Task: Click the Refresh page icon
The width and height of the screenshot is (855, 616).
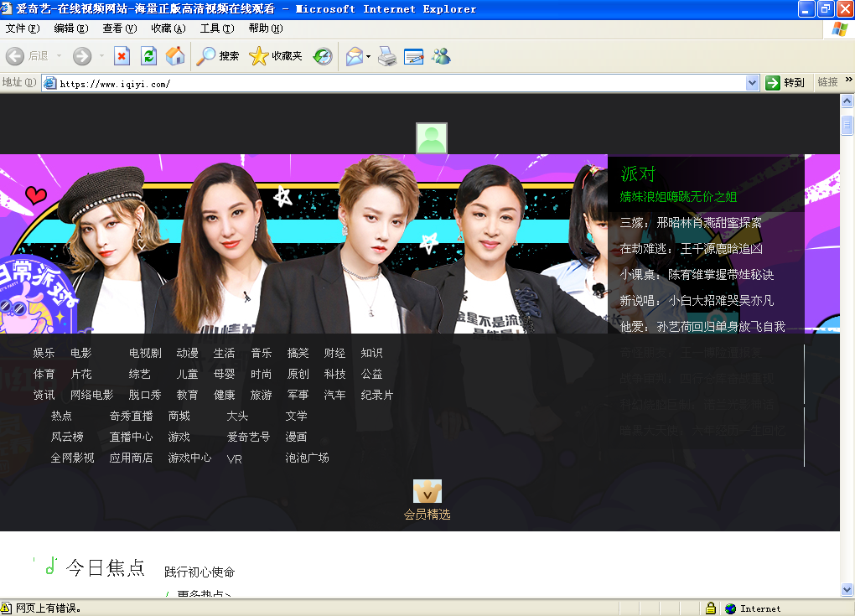Action: click(148, 55)
